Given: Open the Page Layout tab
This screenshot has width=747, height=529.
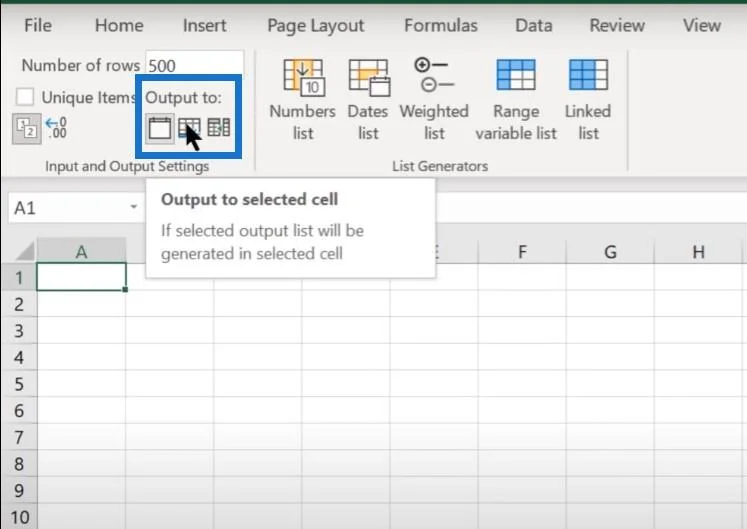Looking at the screenshot, I should pyautogui.click(x=315, y=25).
